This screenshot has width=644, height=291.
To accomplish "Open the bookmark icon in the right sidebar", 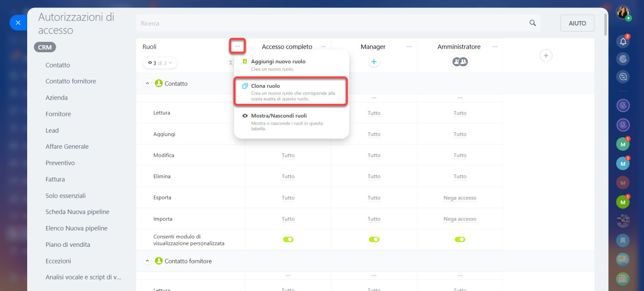I will click(623, 240).
